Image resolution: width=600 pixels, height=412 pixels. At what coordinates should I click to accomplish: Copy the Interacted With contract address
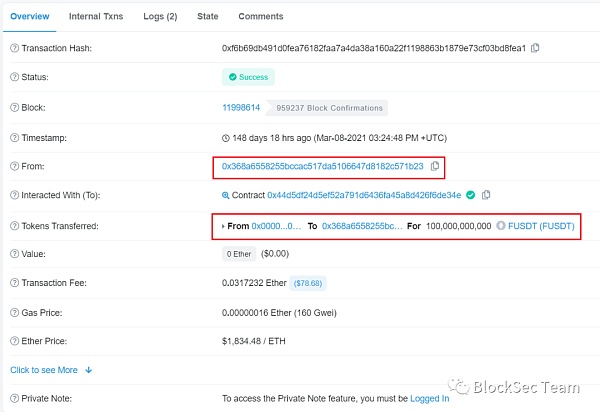coord(486,195)
